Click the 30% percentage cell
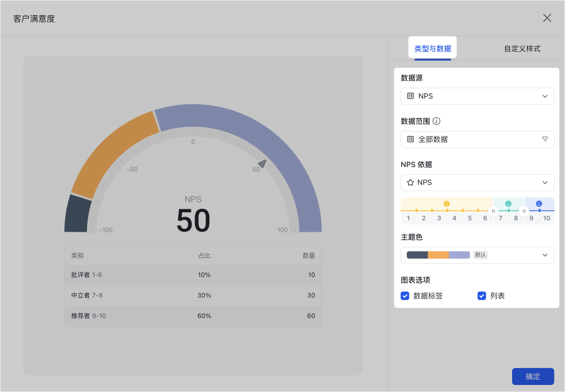The height and width of the screenshot is (392, 565). [x=204, y=295]
